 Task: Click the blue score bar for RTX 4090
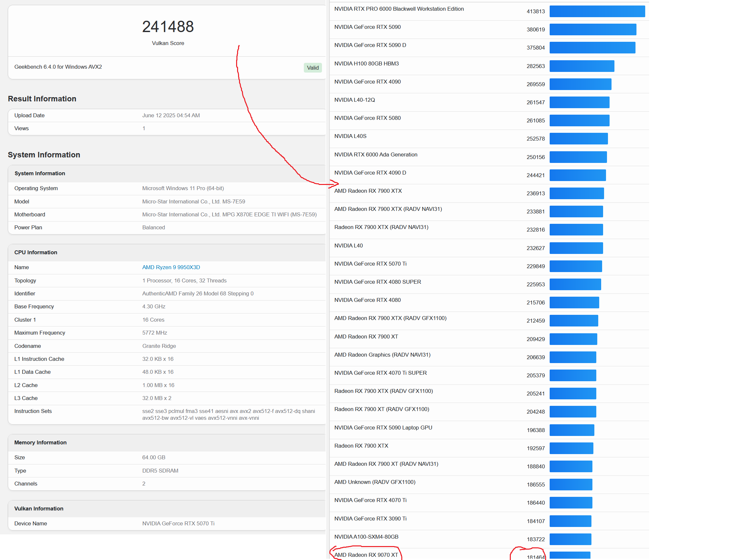click(580, 85)
